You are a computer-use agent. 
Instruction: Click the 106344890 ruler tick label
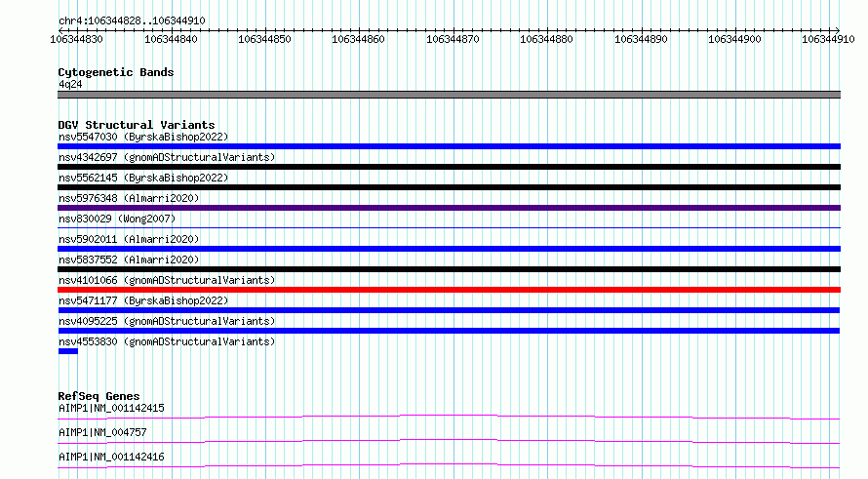(641, 39)
